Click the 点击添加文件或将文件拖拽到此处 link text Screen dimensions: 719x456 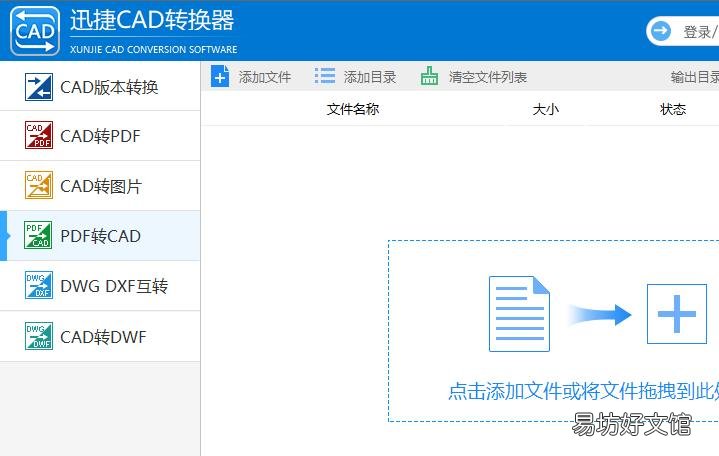(583, 391)
